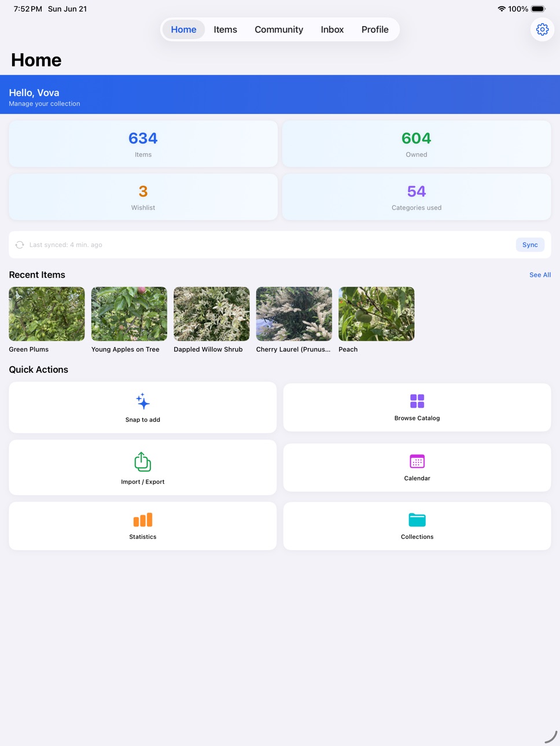
Task: Open the 634 Items stat card
Action: [x=143, y=144]
